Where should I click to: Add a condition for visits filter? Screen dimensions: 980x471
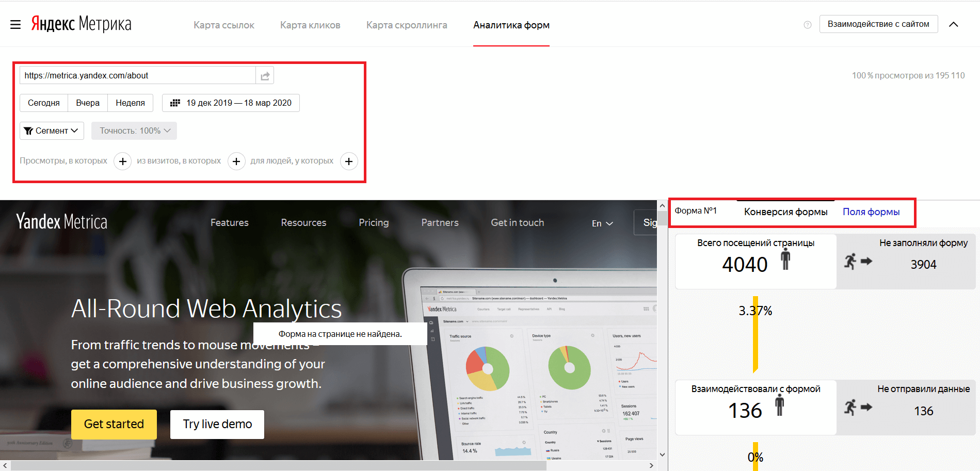click(236, 161)
